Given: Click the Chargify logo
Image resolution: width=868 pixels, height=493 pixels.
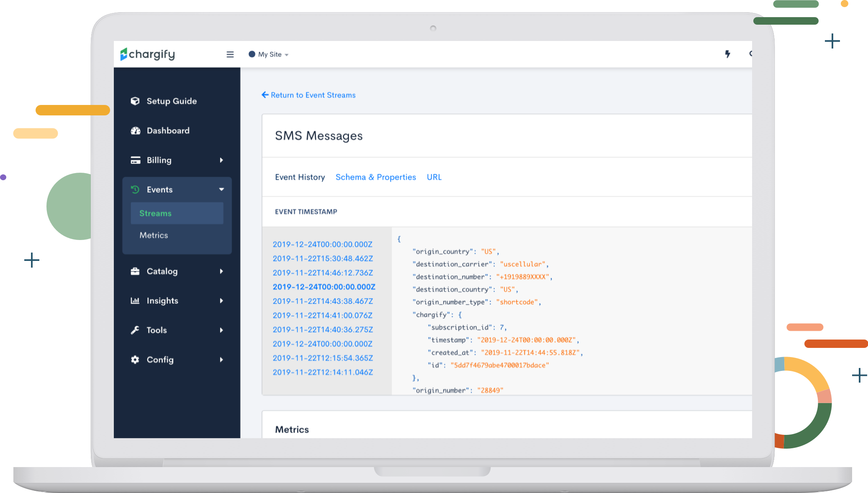Looking at the screenshot, I should pos(147,54).
